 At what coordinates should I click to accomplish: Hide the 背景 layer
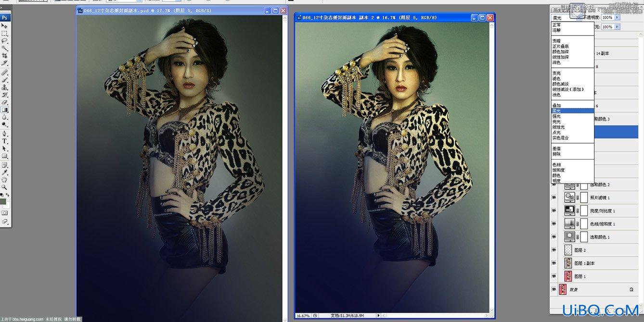pos(554,289)
